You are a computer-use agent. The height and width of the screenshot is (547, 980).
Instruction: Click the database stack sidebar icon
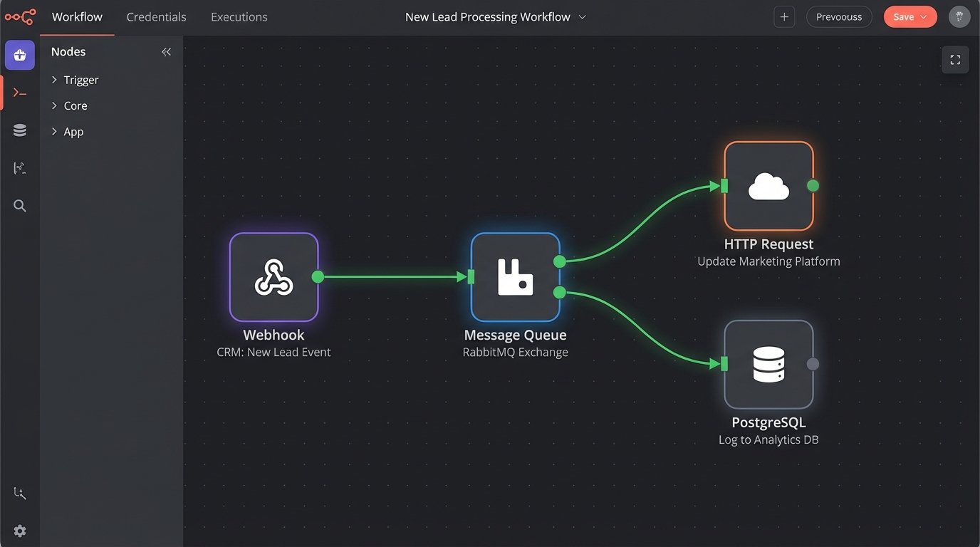pyautogui.click(x=20, y=130)
